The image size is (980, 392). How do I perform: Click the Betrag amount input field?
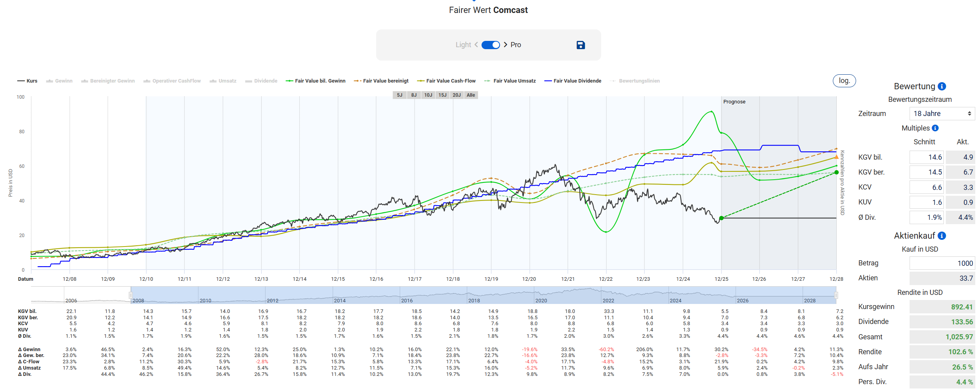coord(942,263)
